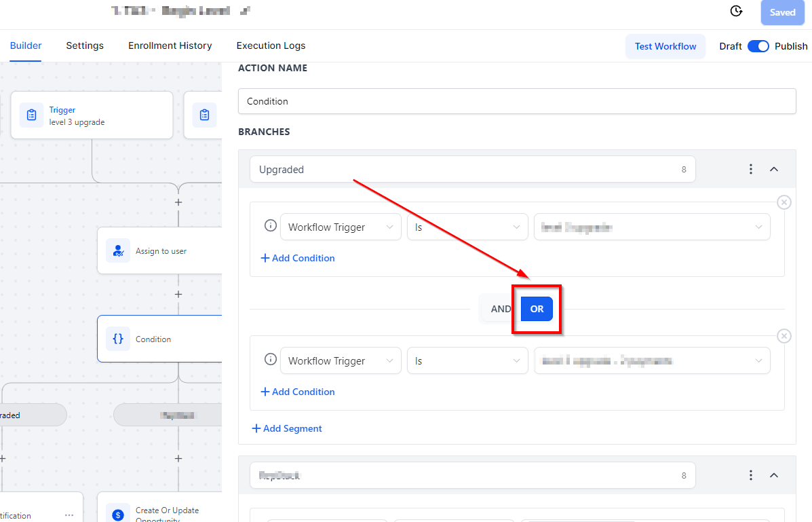This screenshot has height=522, width=812.
Task: Open options menu for second branch
Action: coord(750,475)
